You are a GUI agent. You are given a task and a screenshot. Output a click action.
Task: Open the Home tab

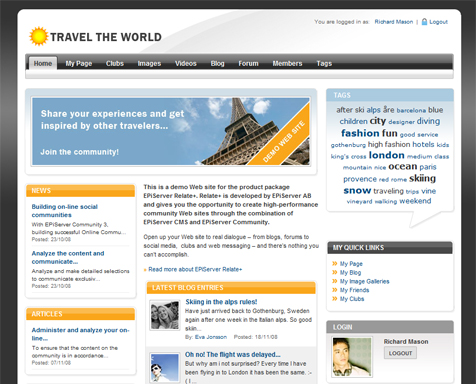click(43, 63)
